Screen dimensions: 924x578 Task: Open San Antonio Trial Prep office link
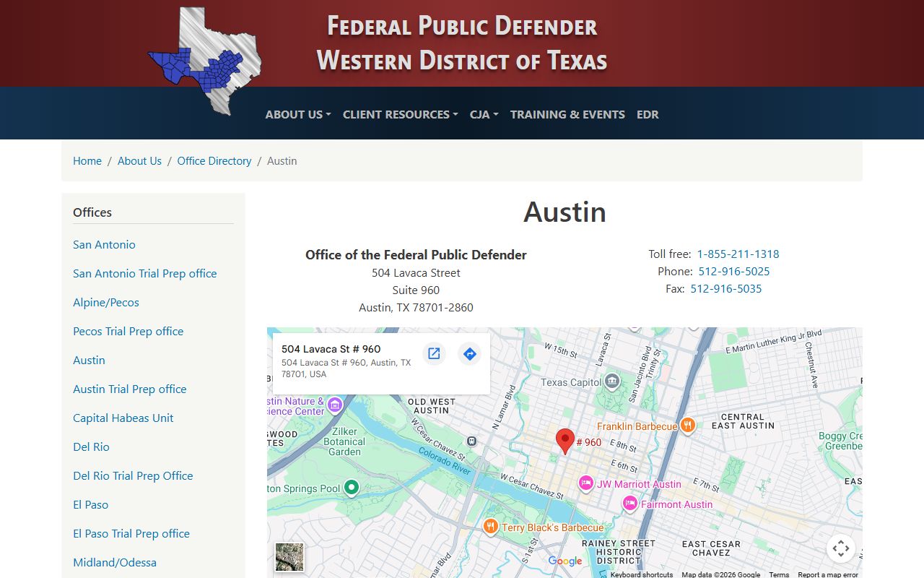point(145,273)
